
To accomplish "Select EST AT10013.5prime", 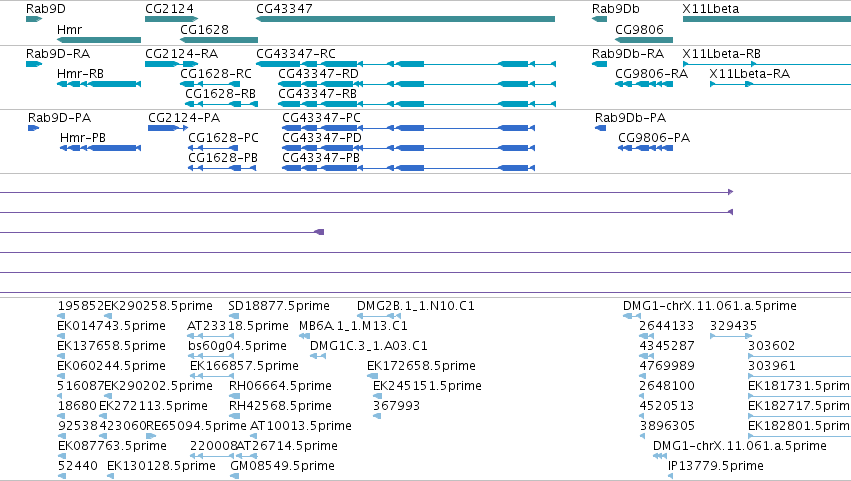I will [x=301, y=427].
